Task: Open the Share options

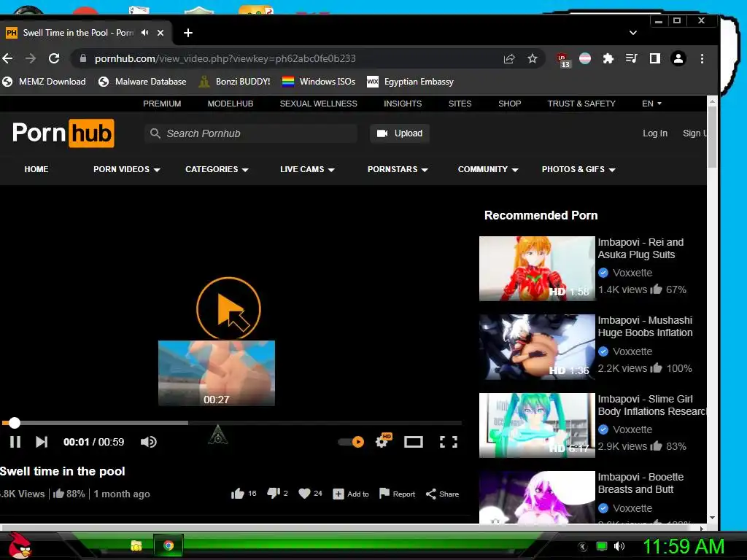Action: (x=442, y=494)
